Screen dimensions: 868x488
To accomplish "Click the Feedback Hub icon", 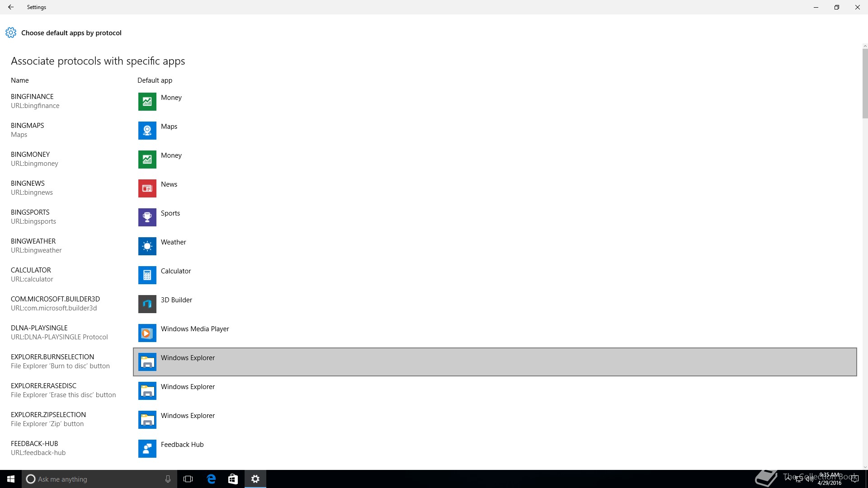I will (147, 449).
